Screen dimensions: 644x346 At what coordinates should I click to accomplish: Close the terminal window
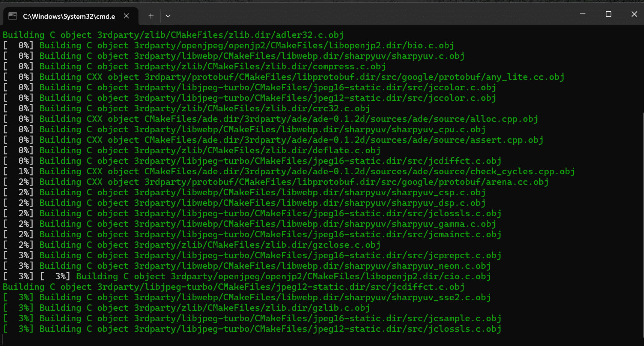click(634, 14)
